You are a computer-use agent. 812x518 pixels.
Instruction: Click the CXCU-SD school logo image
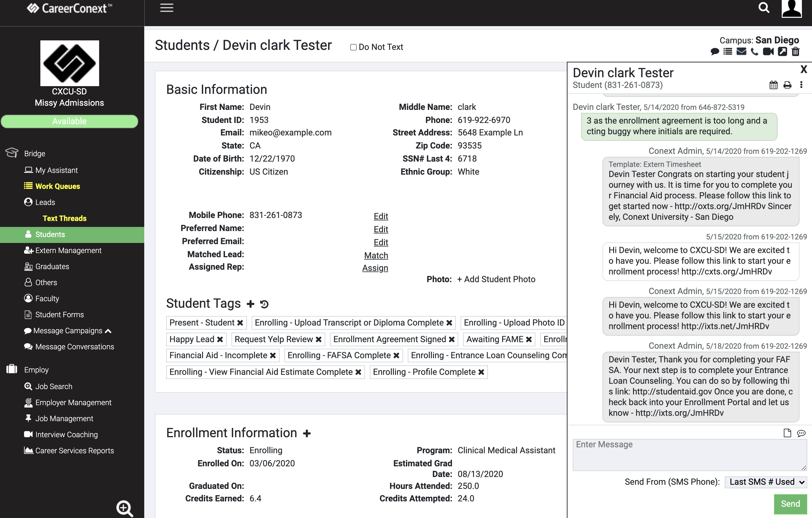69,63
